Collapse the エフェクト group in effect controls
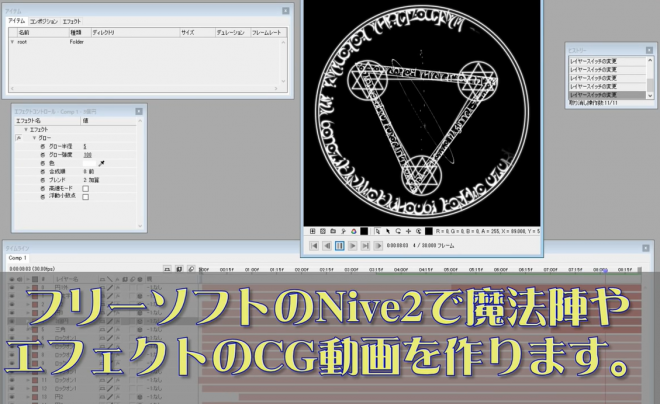Screen dimensions: 660x404 pyautogui.click(x=27, y=129)
